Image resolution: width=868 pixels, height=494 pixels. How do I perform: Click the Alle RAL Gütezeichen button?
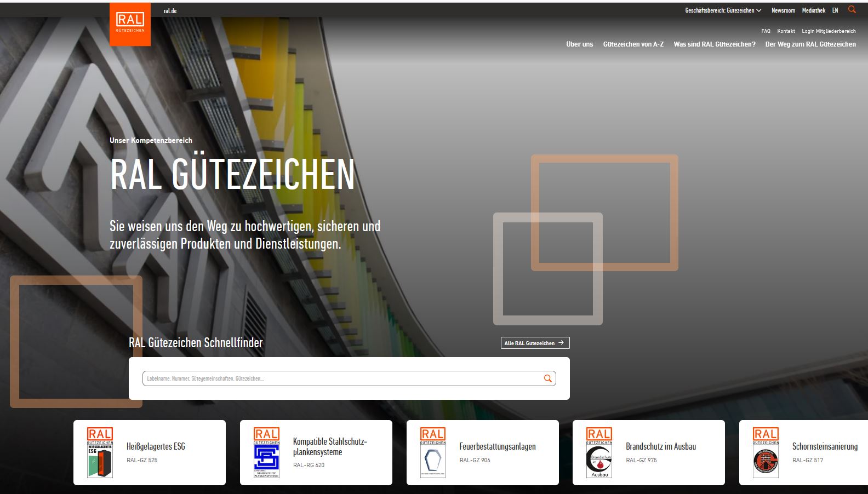(x=535, y=343)
